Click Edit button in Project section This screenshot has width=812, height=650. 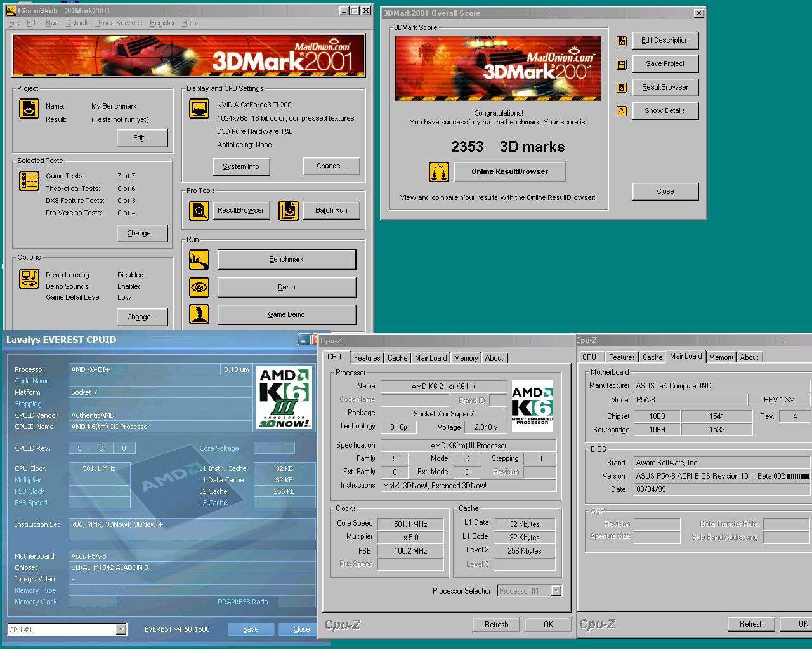pos(142,138)
